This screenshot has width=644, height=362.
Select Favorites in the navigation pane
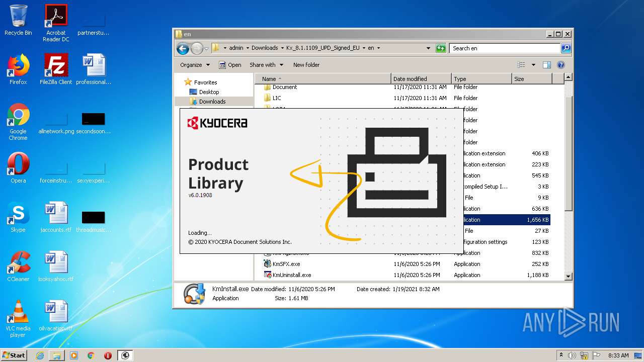click(205, 82)
